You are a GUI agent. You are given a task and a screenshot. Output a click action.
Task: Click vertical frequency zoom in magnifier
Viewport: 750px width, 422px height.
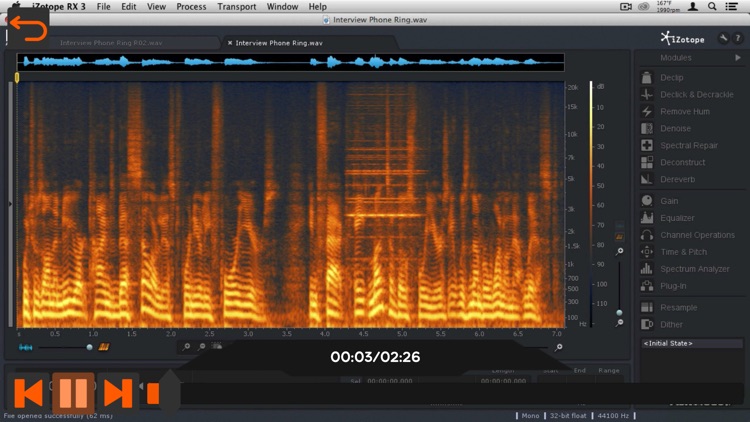click(619, 251)
